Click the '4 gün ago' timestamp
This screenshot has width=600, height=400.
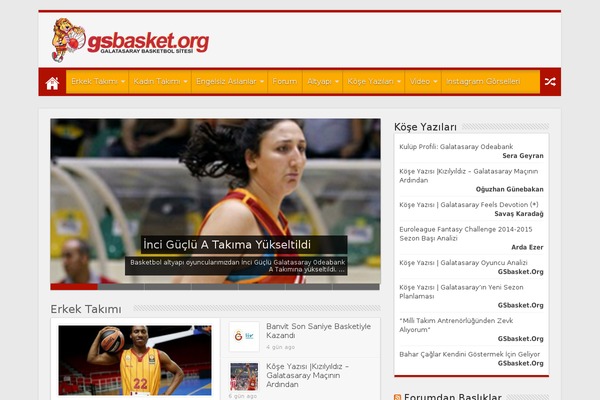(280, 347)
